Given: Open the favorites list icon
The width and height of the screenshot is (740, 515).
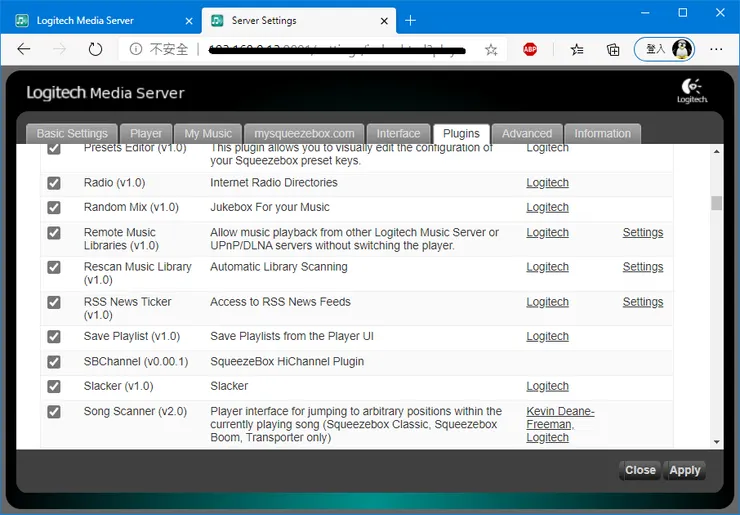Looking at the screenshot, I should (x=577, y=50).
